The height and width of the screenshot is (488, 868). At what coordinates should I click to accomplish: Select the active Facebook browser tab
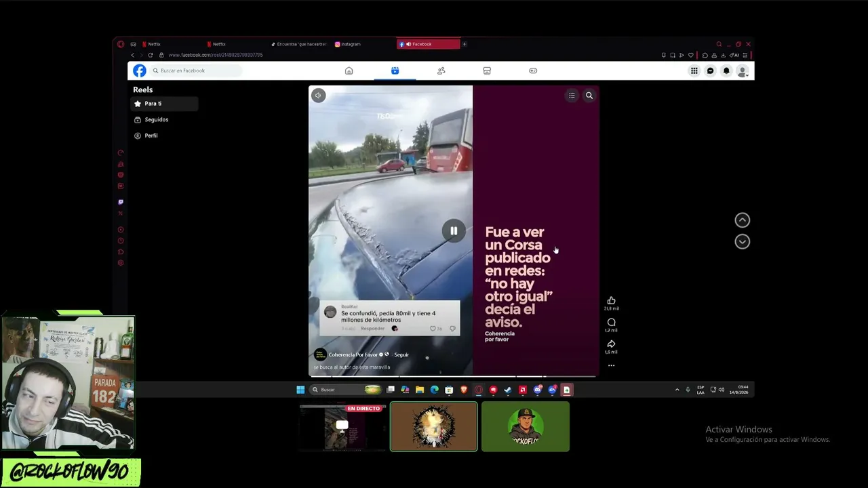(428, 44)
